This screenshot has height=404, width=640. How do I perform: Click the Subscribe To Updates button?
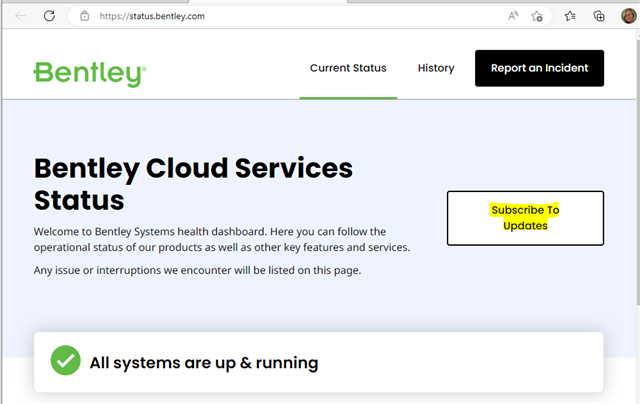click(x=525, y=218)
